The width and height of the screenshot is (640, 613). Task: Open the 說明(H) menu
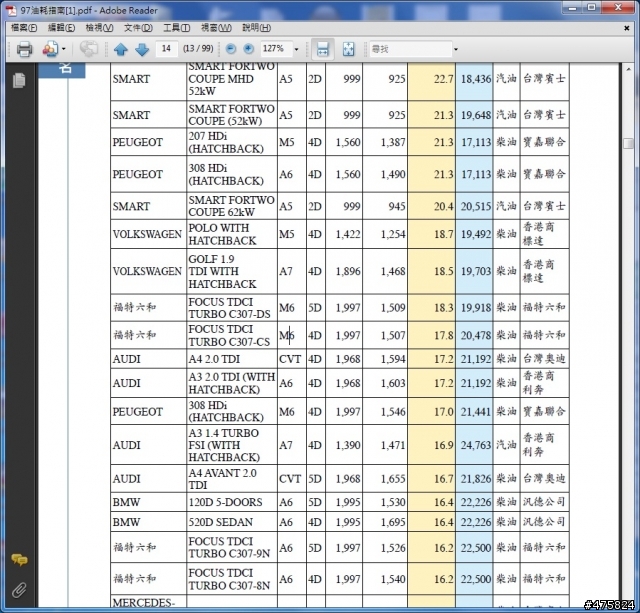point(256,28)
